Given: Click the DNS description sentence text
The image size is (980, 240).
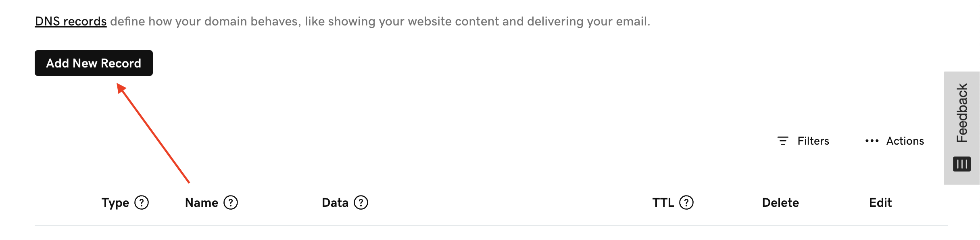Looking at the screenshot, I should (x=379, y=21).
